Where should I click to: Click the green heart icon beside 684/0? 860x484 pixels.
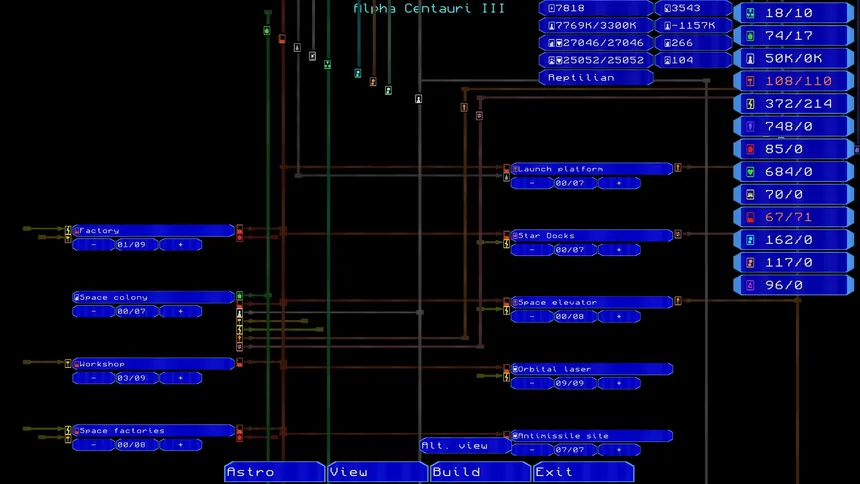click(750, 172)
